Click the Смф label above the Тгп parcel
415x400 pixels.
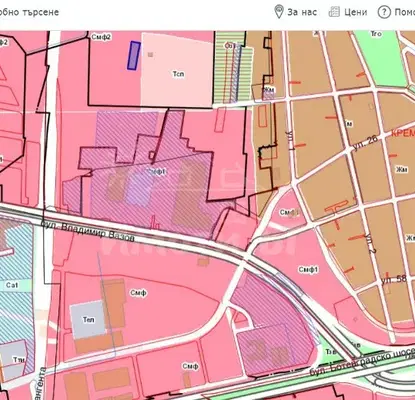138,293
